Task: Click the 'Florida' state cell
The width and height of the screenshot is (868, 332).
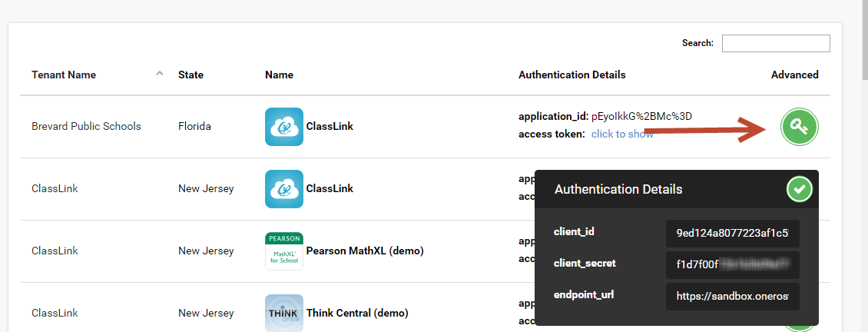Action: (x=194, y=126)
